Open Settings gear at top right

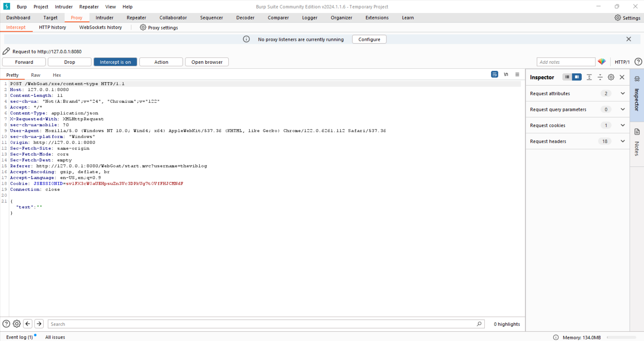[x=627, y=18]
